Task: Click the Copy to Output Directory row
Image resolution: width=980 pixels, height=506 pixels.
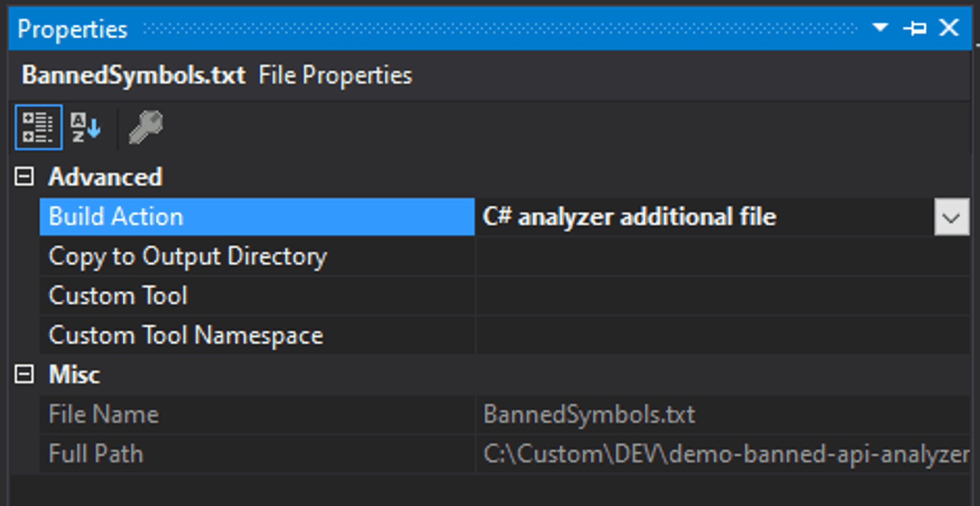Action: tap(187, 257)
